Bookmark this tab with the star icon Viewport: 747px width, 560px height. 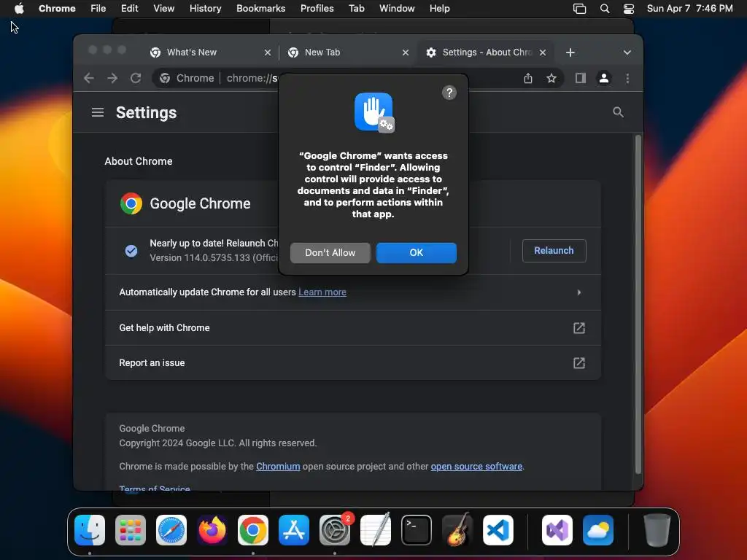coord(551,78)
